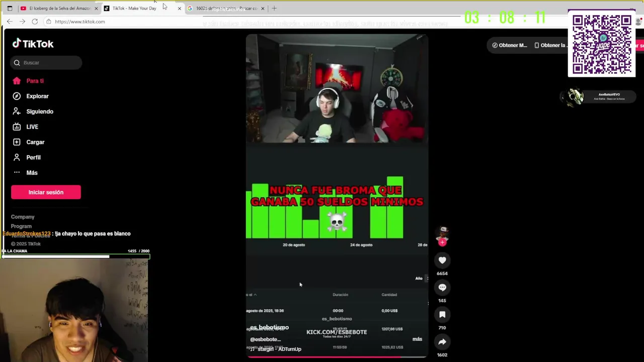Click the EduardoStrokes123 chat message
644x362 pixels.
click(66, 234)
